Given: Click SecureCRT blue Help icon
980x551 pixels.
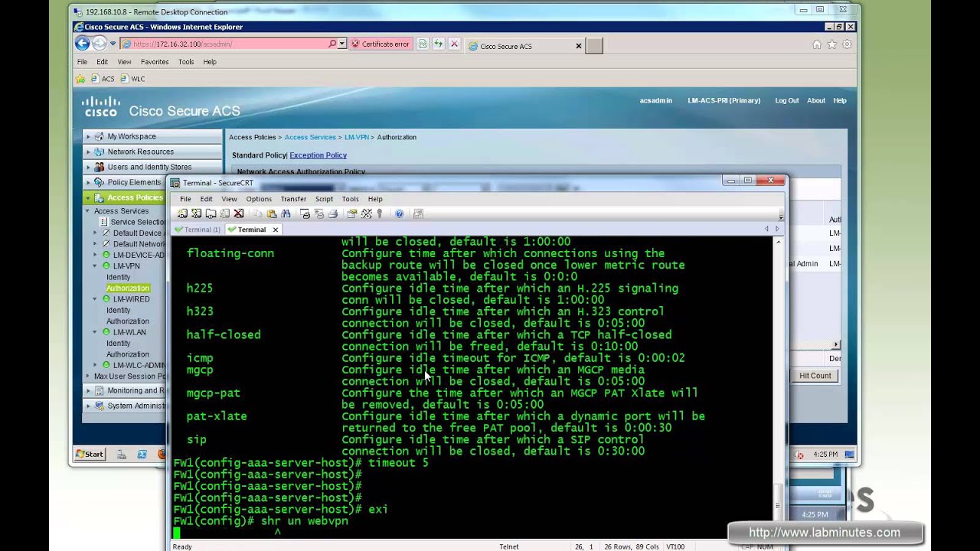Looking at the screenshot, I should (399, 214).
